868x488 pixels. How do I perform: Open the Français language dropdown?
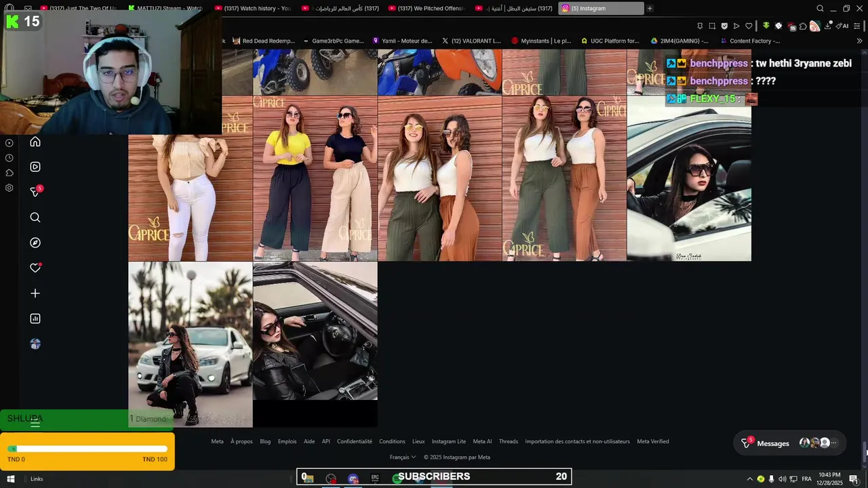(x=403, y=457)
